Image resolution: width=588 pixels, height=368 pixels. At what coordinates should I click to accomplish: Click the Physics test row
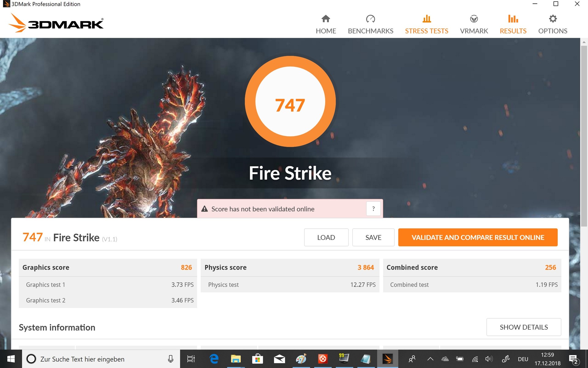[x=290, y=285]
